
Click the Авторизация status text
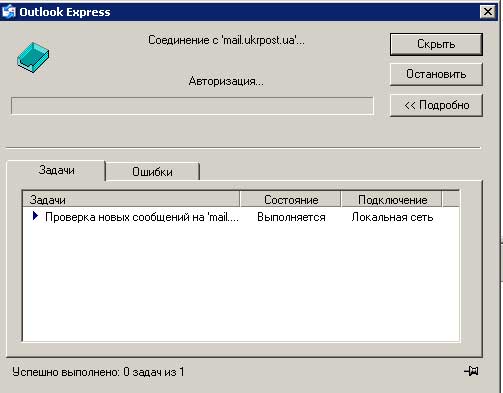tap(226, 81)
